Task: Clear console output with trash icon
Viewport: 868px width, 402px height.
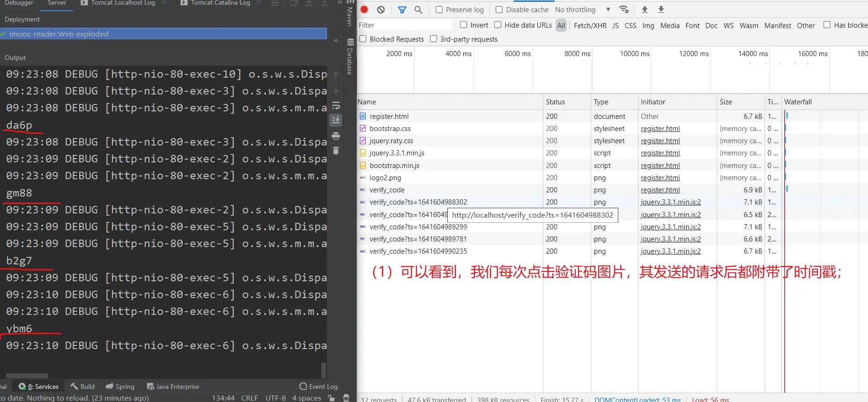Action: 336,151
